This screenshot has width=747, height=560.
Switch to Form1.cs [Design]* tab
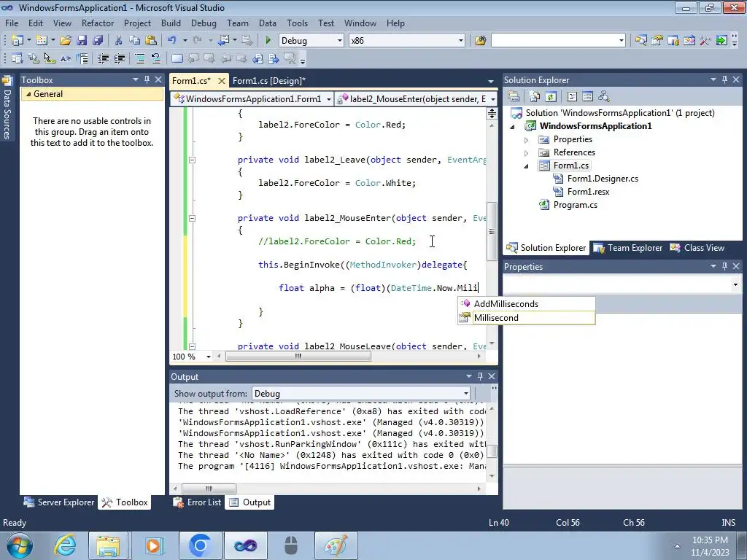[x=269, y=80]
